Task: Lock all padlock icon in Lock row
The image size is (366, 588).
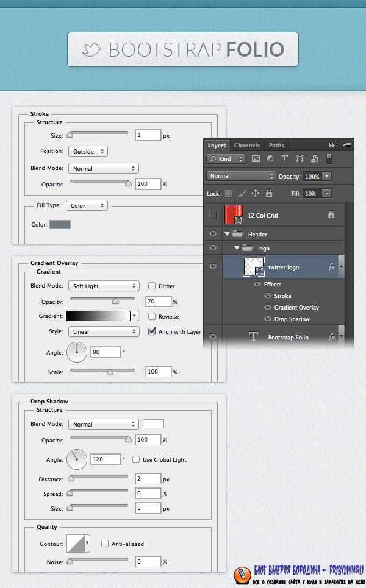Action: point(269,193)
